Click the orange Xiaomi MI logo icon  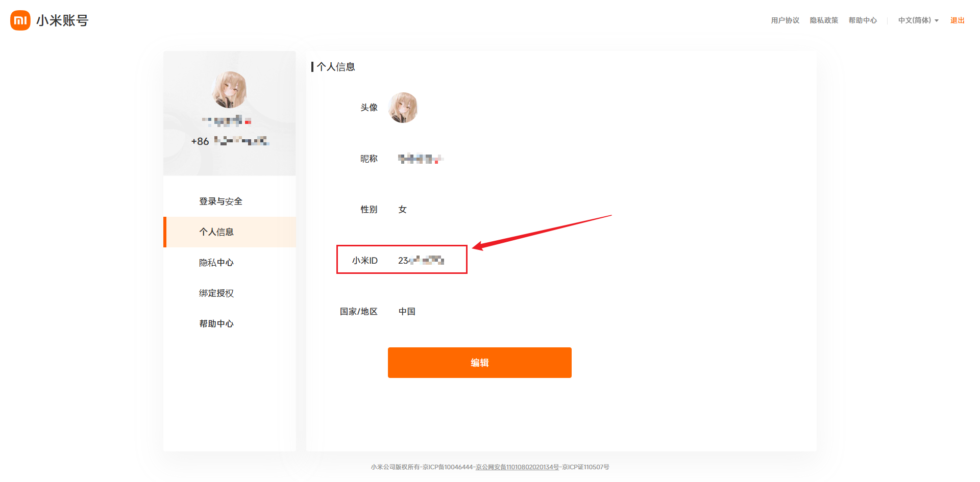click(x=20, y=20)
